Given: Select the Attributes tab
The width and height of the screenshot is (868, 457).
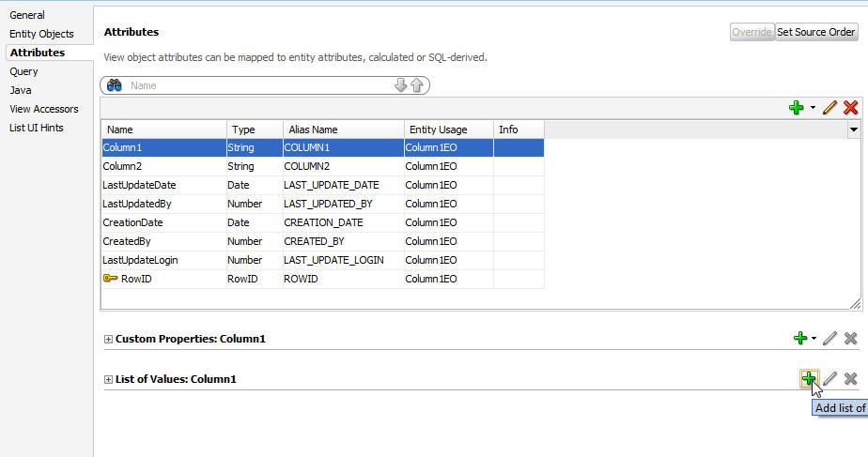Looking at the screenshot, I should click(37, 53).
